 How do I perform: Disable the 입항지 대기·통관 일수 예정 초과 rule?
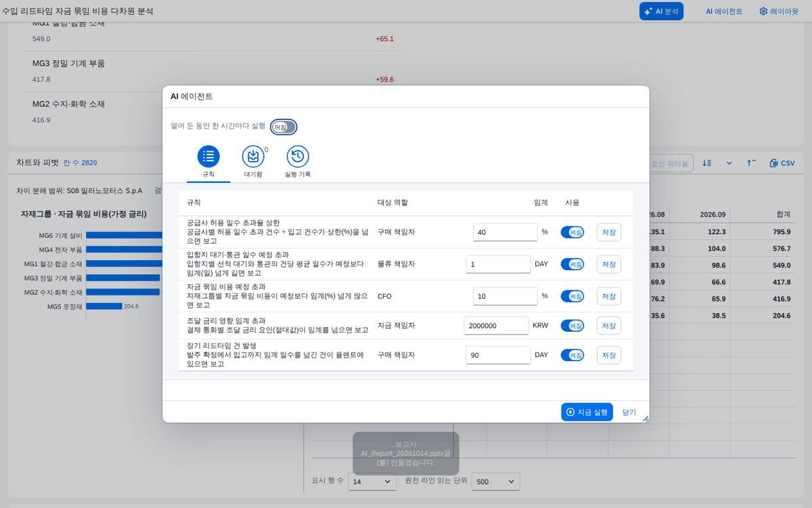pyautogui.click(x=572, y=264)
